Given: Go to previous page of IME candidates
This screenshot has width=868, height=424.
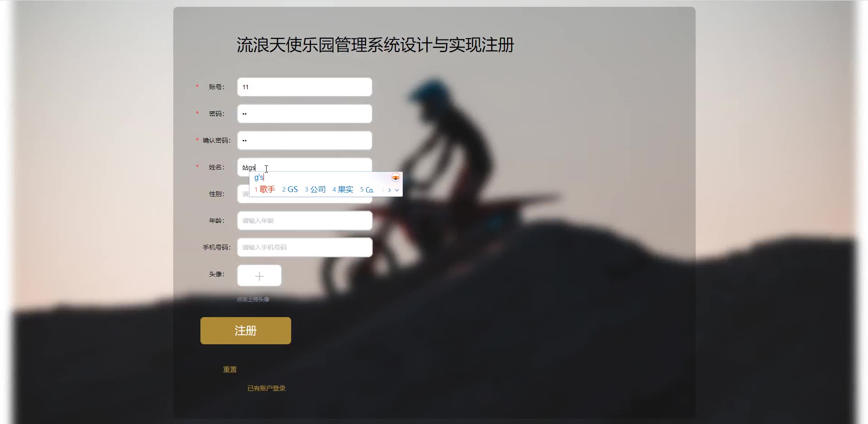Looking at the screenshot, I should tap(383, 190).
